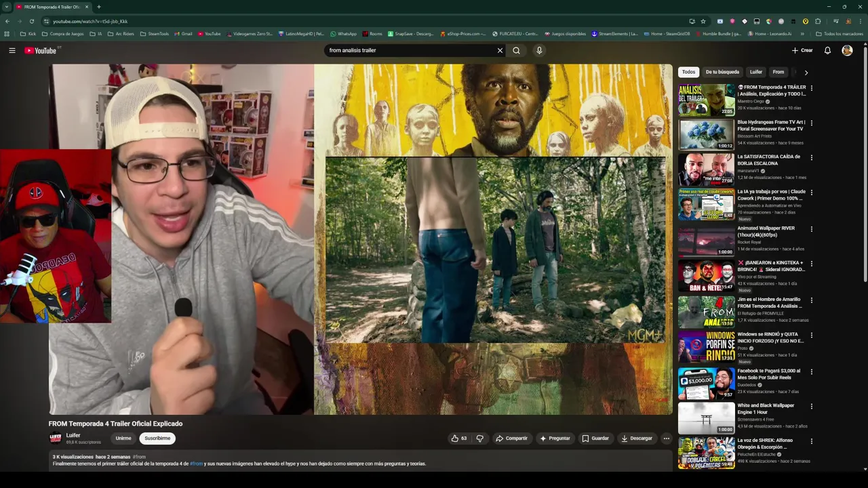Open the site information icon in the address bar
This screenshot has width=868, height=488.
point(46,21)
